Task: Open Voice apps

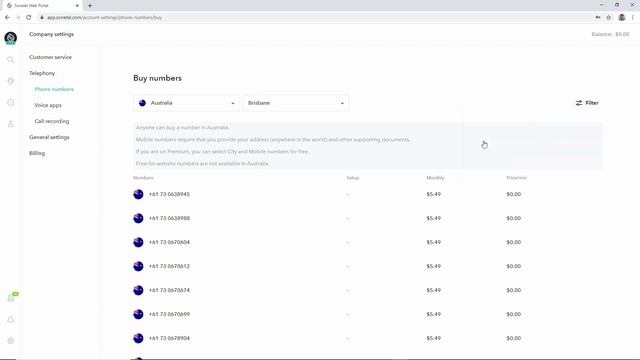Action: pyautogui.click(x=48, y=105)
